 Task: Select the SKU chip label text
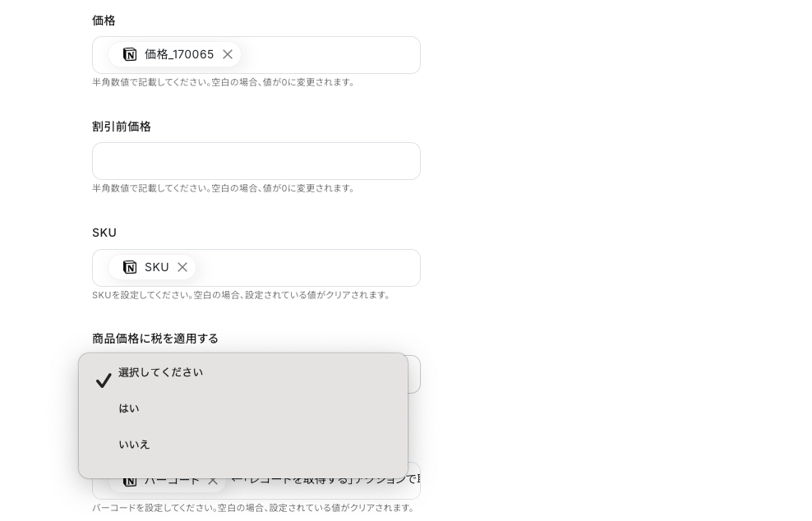point(156,267)
